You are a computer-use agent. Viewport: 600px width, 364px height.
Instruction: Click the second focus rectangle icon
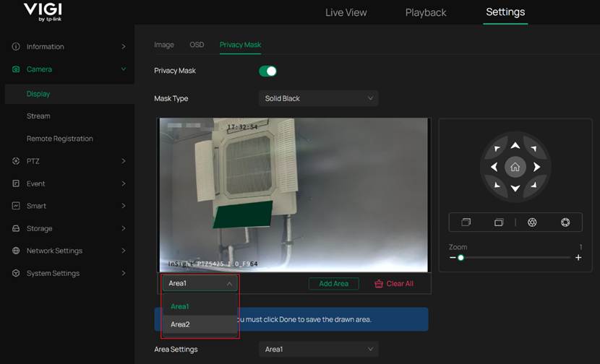click(x=499, y=222)
